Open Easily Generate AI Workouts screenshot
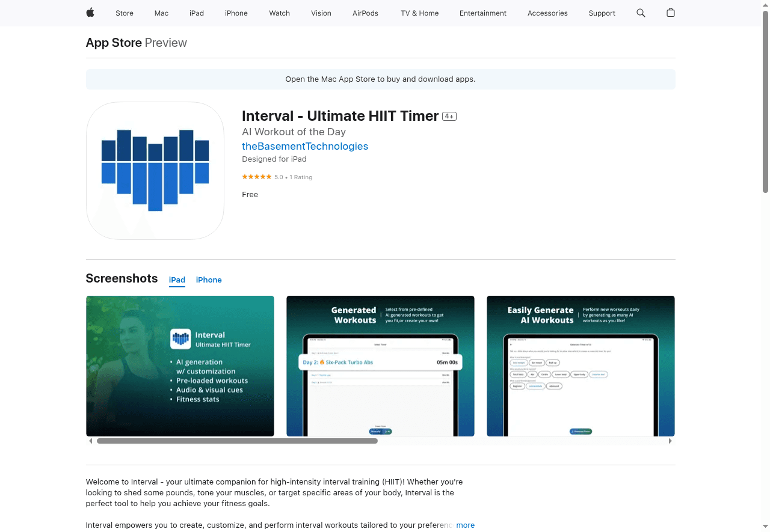Screen dimensions: 770x532 (x=581, y=366)
